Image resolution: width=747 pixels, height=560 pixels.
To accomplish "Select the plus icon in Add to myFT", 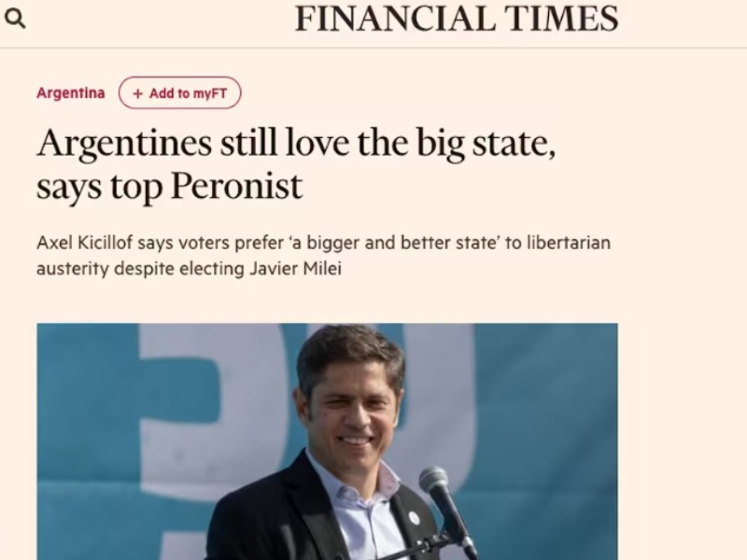I will [137, 92].
